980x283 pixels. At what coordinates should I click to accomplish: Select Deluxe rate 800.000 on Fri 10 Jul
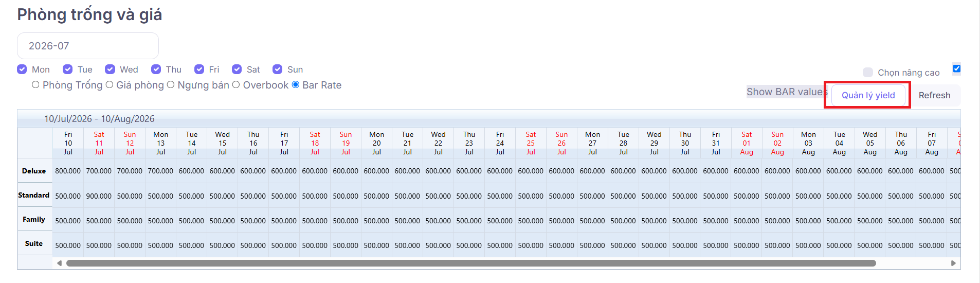pos(68,171)
